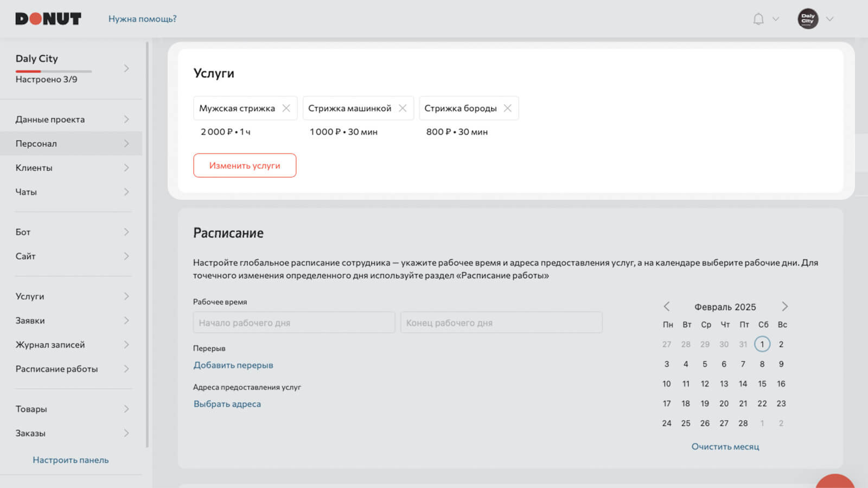Screen dimensions: 868x488
Task: Open Данные проекта in the sidebar
Action: coord(71,119)
